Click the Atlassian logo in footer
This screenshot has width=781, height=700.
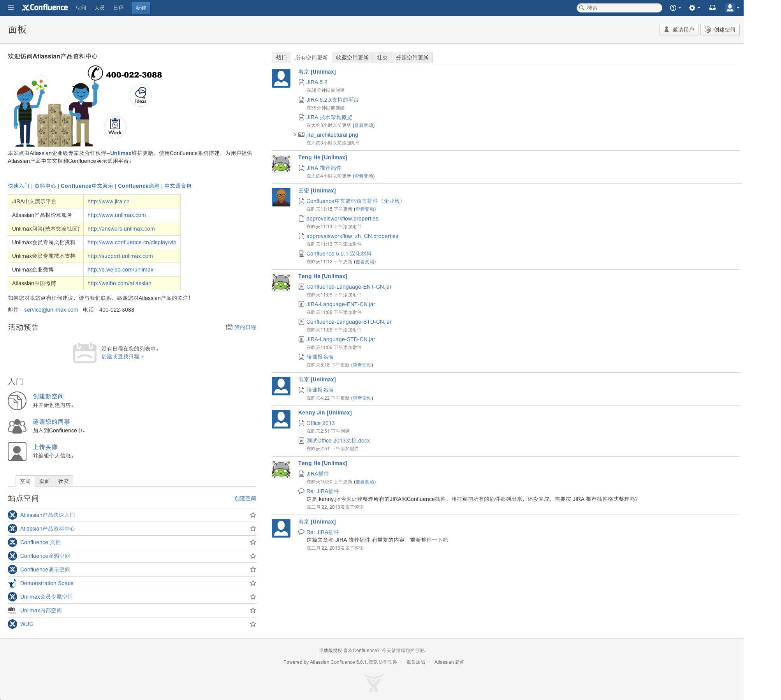(x=374, y=683)
